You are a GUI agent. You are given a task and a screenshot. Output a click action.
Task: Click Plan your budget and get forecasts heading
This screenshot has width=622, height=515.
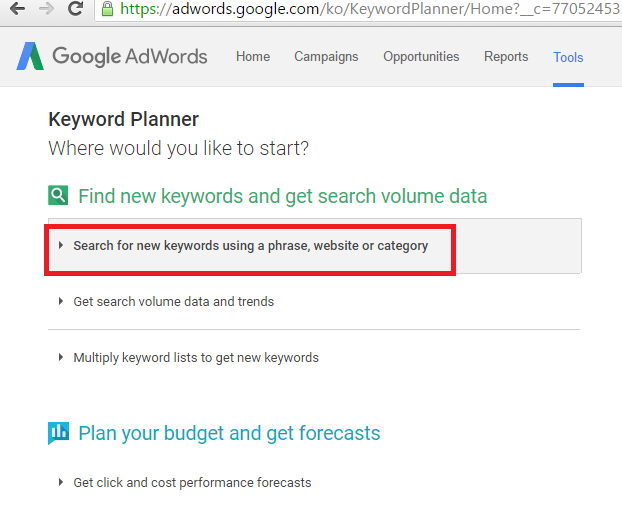[x=229, y=433]
